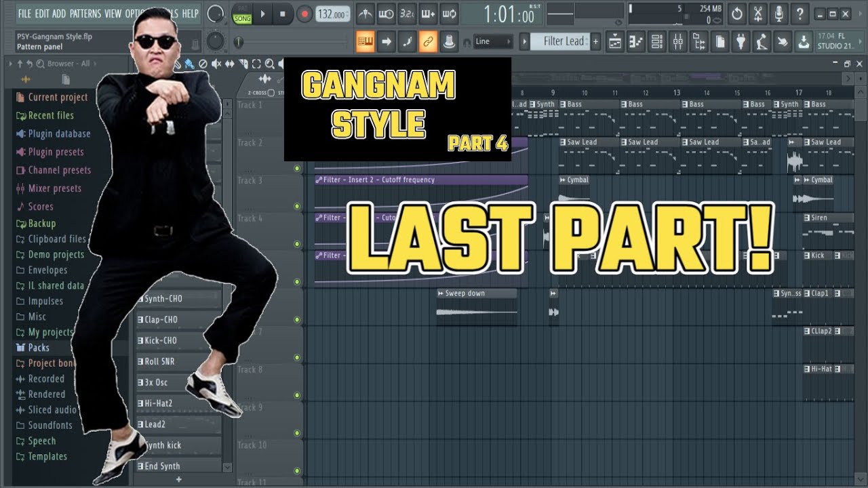Screen dimensions: 868x488
Task: Click the download content library icon
Action: point(803,42)
